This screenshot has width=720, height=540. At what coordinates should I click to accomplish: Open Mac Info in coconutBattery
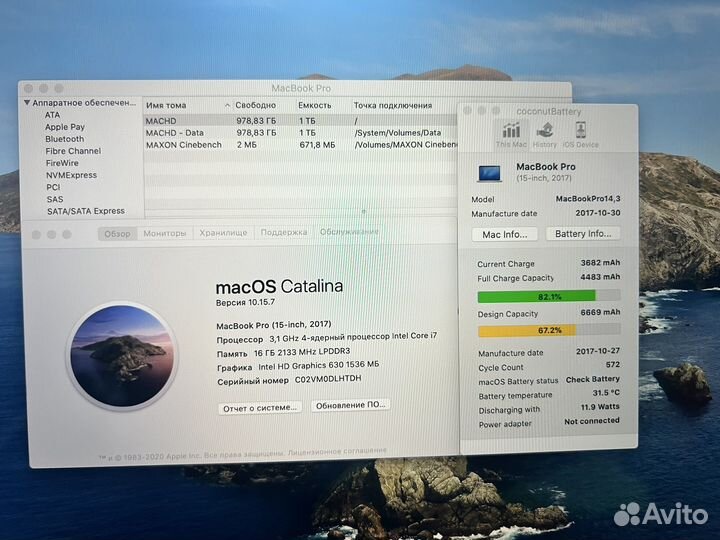[505, 234]
